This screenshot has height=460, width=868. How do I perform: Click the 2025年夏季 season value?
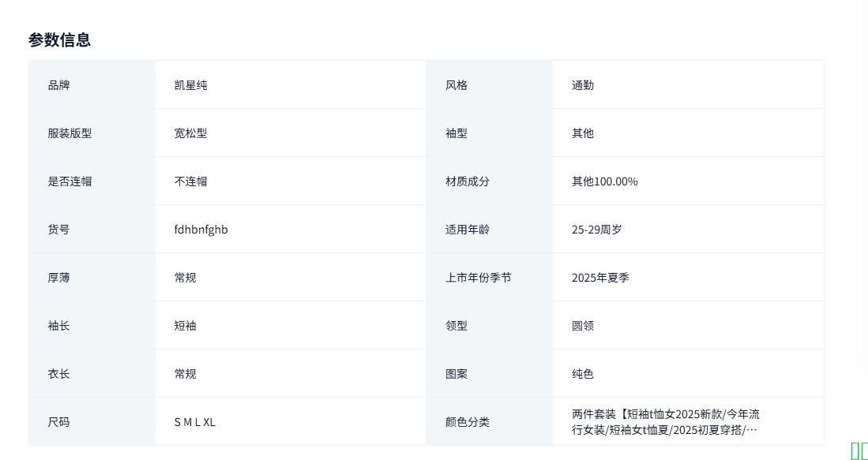[600, 278]
